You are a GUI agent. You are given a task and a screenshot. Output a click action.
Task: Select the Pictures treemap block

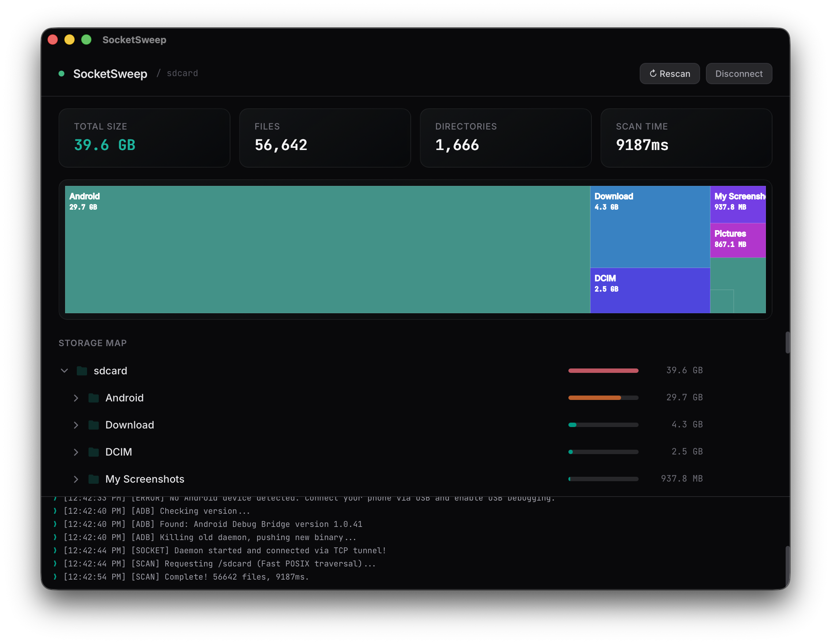point(738,240)
